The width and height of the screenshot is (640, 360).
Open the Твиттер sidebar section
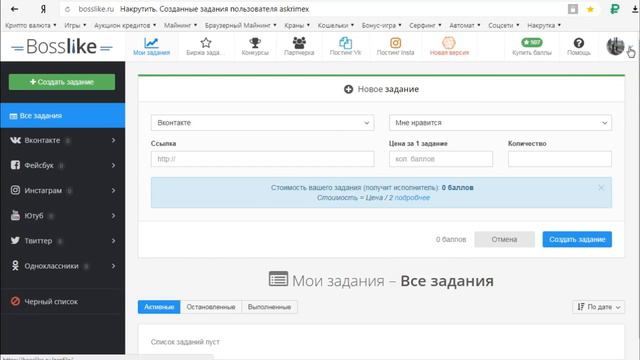[x=62, y=241]
